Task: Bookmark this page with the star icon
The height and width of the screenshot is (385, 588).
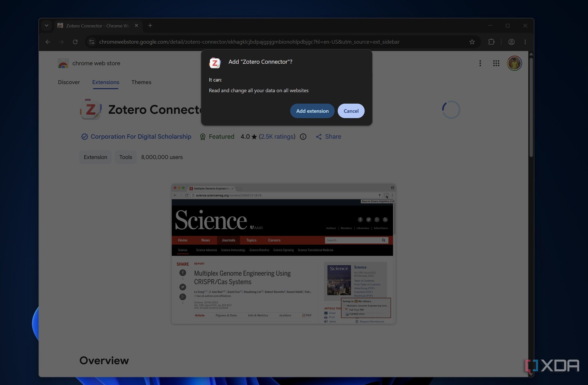Action: click(x=472, y=42)
